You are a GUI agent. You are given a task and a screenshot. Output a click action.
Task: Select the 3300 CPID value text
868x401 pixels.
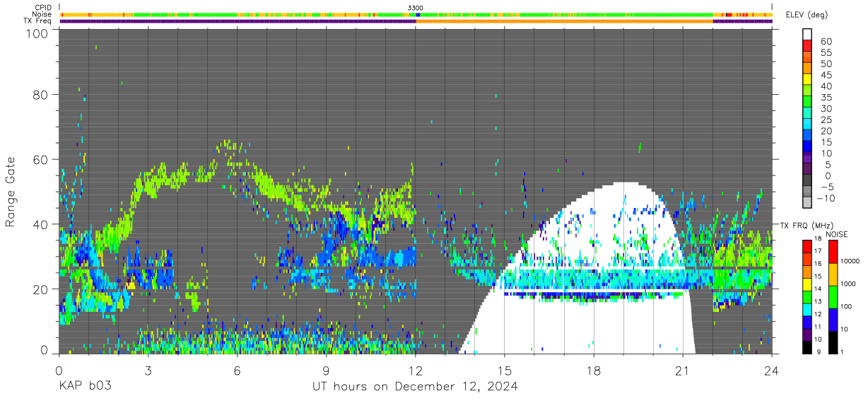[x=416, y=7]
